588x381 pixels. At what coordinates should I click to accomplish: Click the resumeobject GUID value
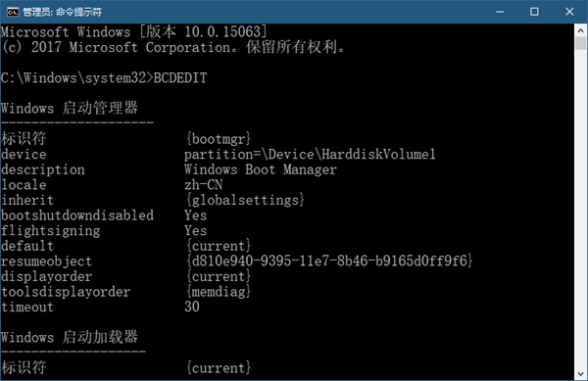(329, 262)
